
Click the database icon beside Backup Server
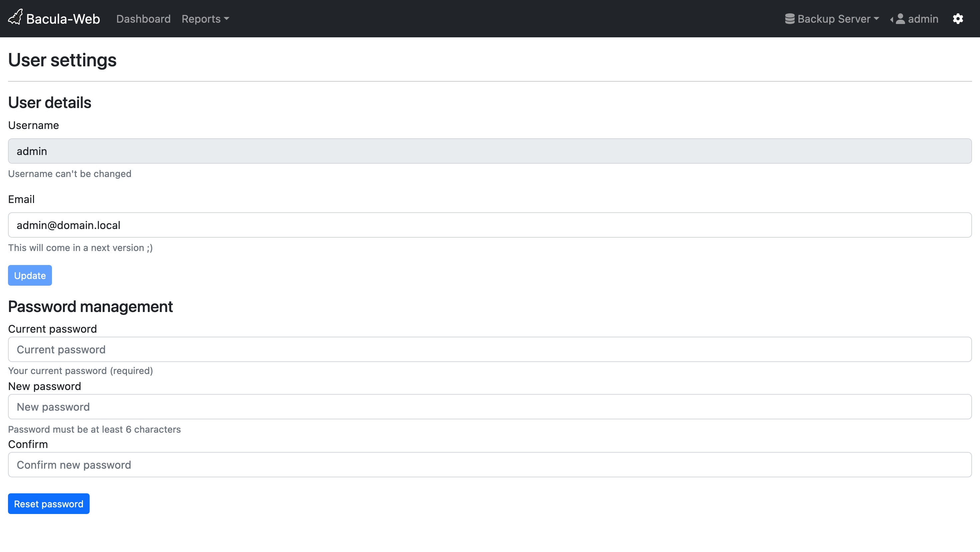[x=790, y=19]
